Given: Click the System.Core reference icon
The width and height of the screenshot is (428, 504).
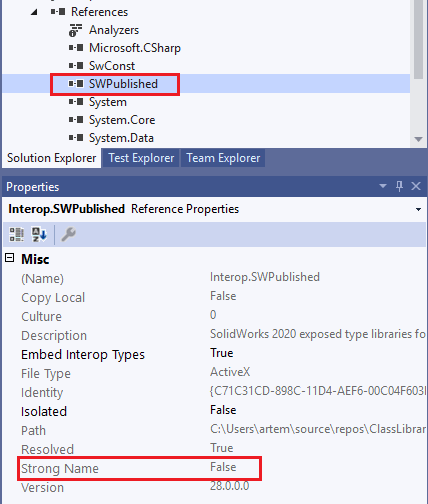Looking at the screenshot, I should point(76,120).
